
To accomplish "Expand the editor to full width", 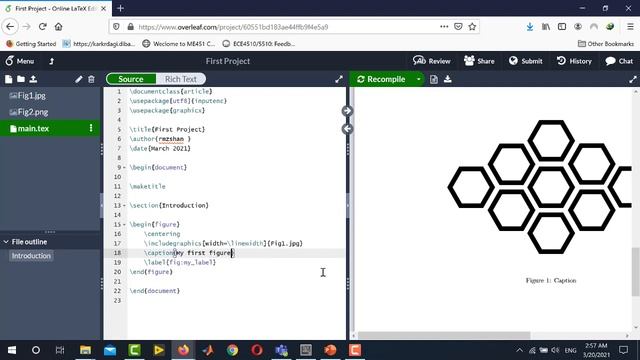I will 339,79.
